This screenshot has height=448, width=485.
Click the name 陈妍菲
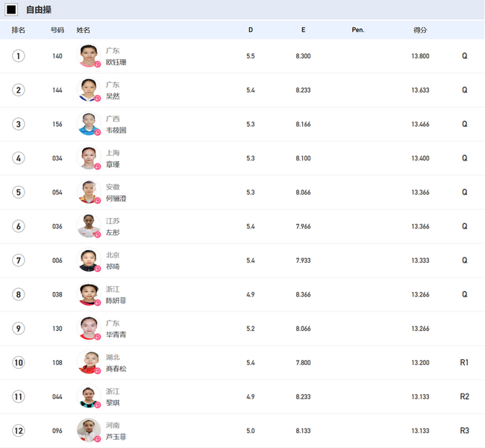click(116, 301)
